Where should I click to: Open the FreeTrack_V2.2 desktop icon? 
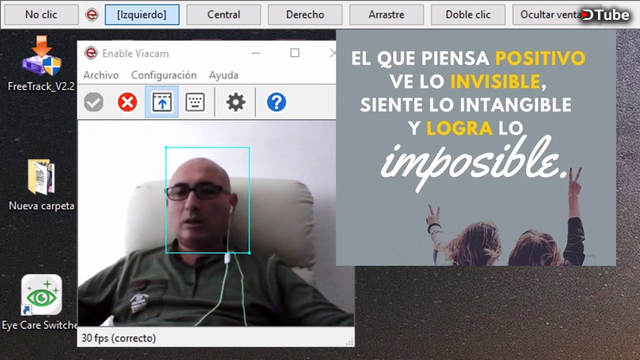click(41, 63)
